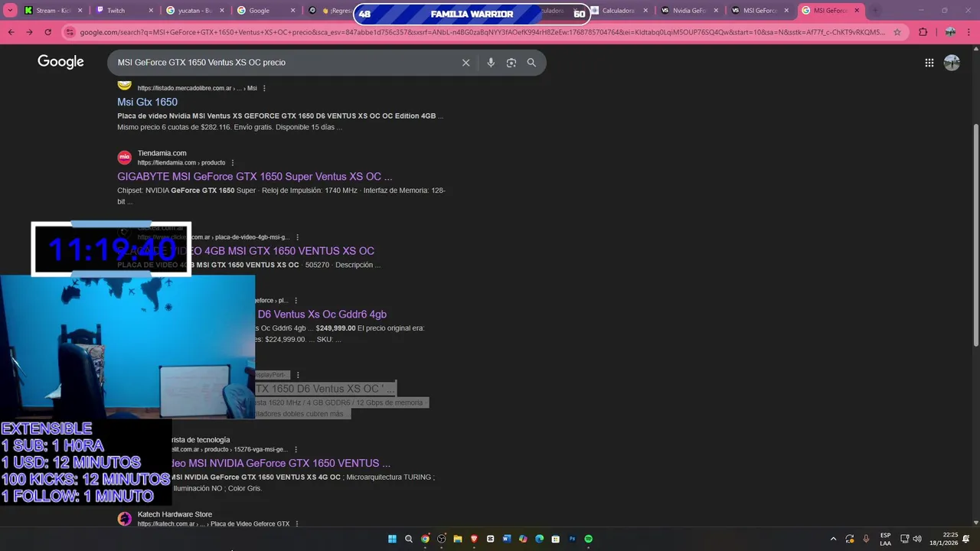
Task: Click the Chrome address bar URL
Action: [x=482, y=32]
